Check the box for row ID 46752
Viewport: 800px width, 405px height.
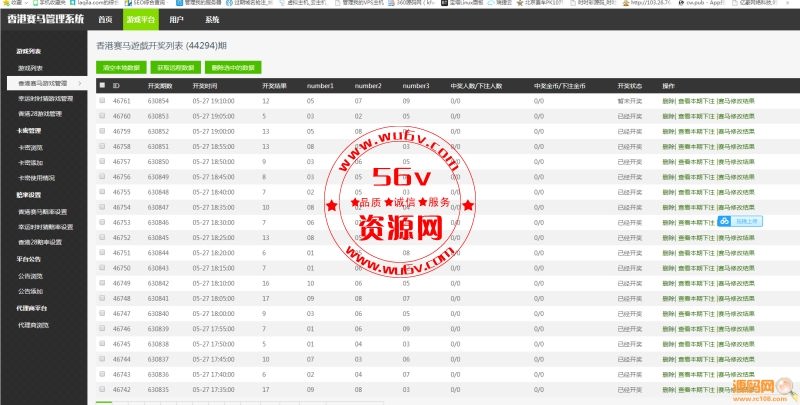coord(102,237)
